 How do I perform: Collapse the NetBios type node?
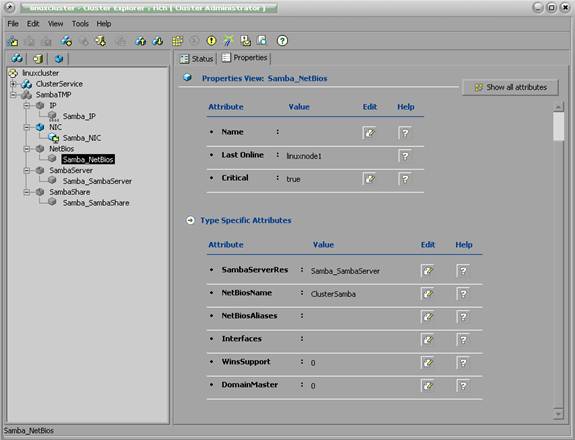[27, 149]
